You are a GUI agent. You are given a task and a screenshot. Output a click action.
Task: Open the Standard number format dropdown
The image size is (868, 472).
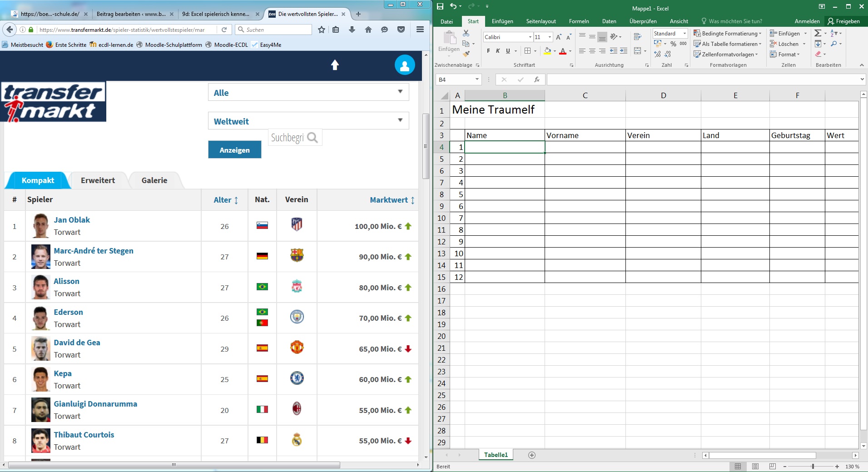pyautogui.click(x=684, y=33)
